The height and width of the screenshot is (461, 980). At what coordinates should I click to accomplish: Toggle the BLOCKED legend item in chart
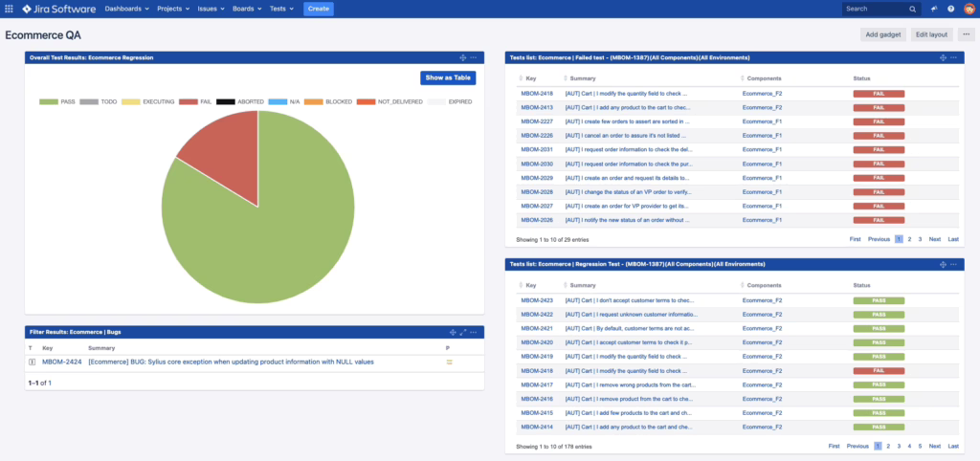pyautogui.click(x=331, y=101)
